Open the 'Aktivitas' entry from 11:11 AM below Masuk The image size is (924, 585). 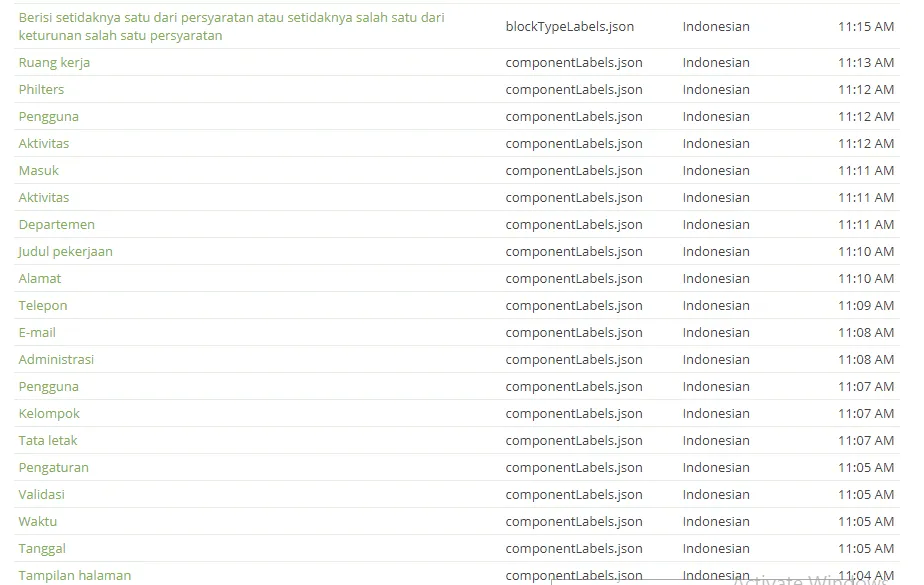coord(44,197)
